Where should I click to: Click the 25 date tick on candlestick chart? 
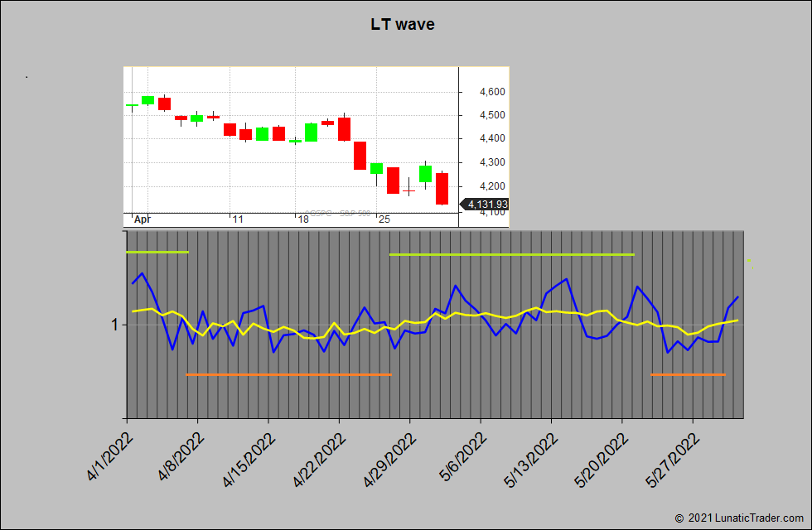[x=384, y=219]
